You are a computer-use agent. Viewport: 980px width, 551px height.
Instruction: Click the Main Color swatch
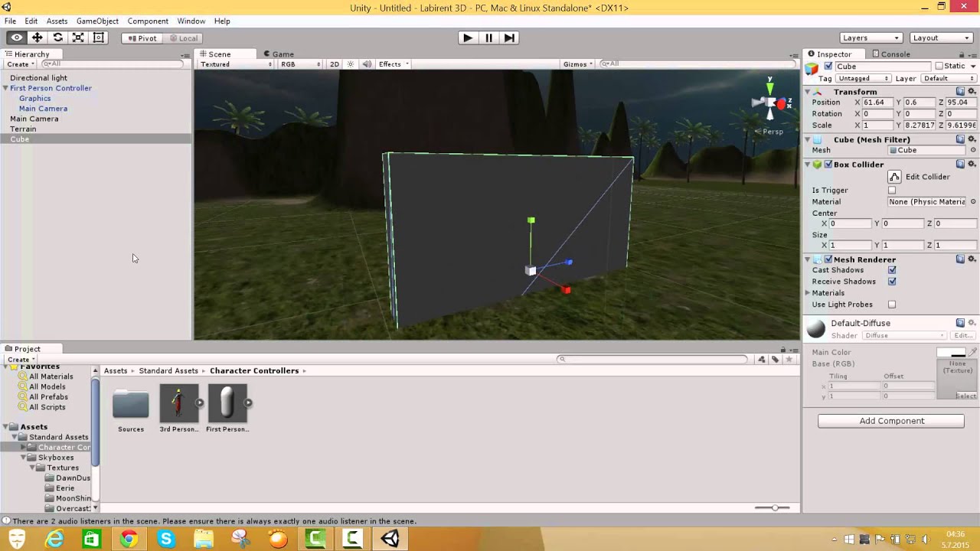coord(951,353)
